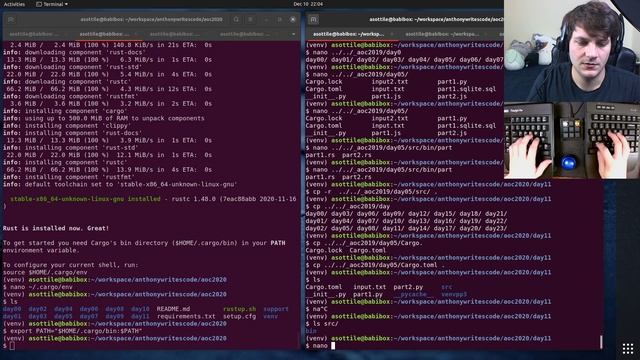
Task: Click export PATH command line
Action: (x=73, y=331)
